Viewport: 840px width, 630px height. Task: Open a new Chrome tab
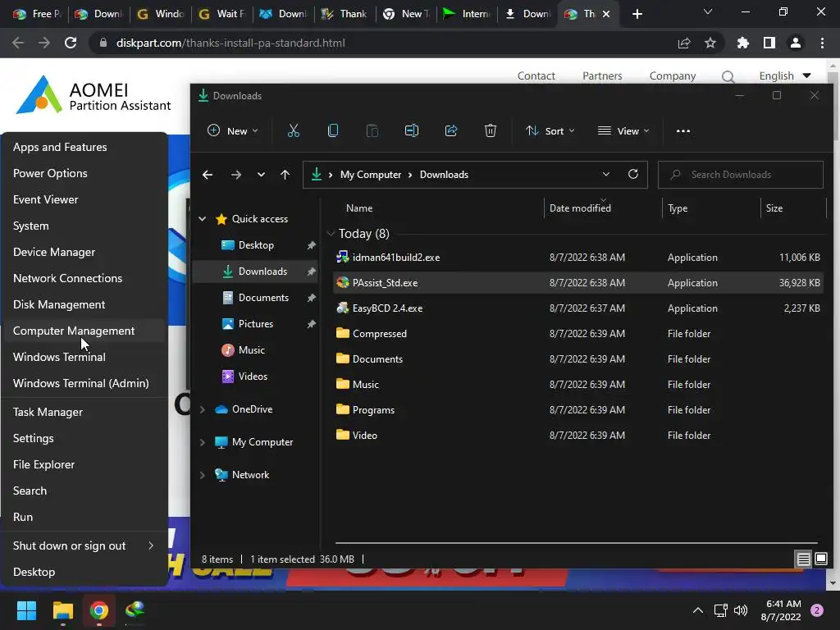coord(637,14)
